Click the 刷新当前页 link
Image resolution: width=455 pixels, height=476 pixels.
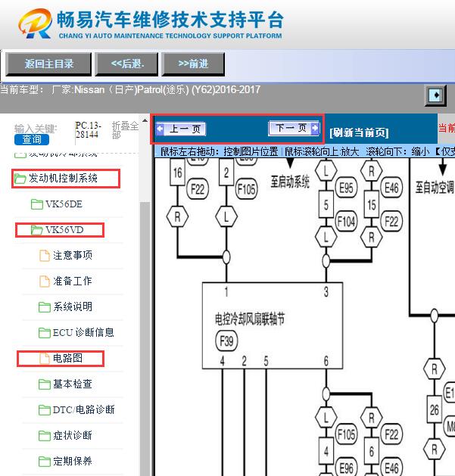click(x=359, y=132)
